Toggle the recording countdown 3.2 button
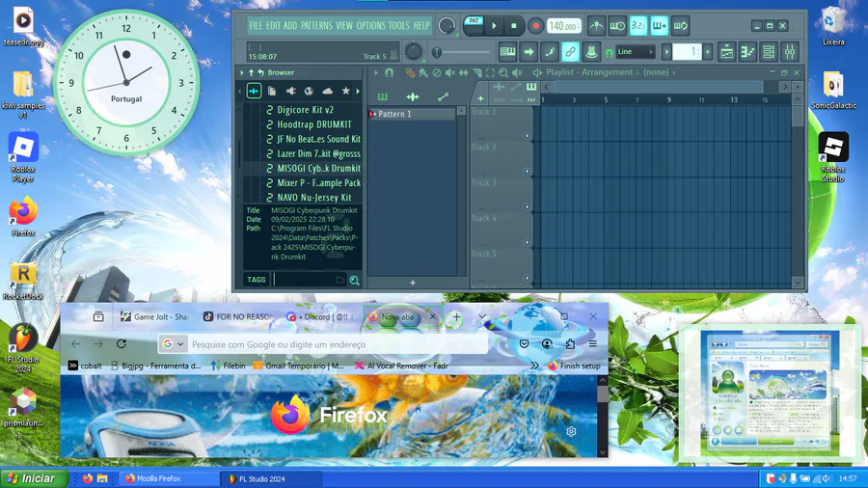 point(638,25)
